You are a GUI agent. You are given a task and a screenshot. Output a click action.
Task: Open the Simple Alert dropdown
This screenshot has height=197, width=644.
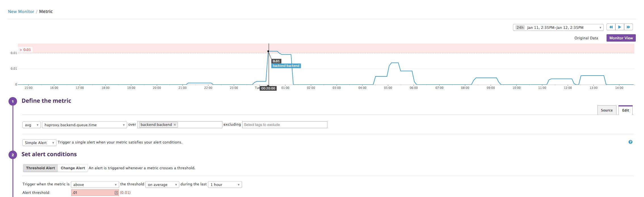point(39,143)
